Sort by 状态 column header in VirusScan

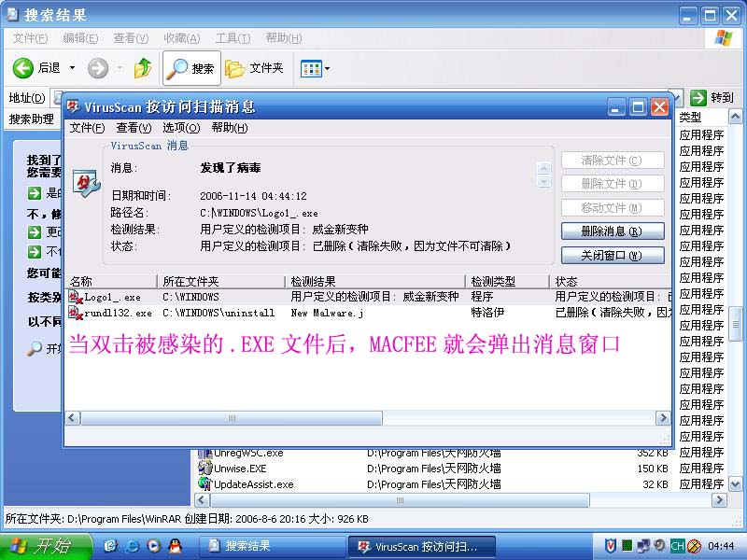(x=611, y=282)
